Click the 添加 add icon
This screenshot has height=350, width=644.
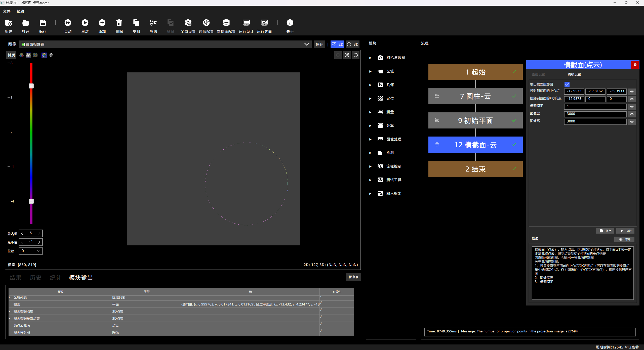coord(102,23)
